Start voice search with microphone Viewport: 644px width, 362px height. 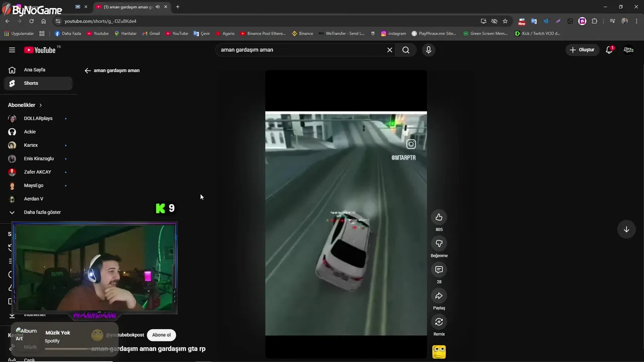click(x=429, y=50)
